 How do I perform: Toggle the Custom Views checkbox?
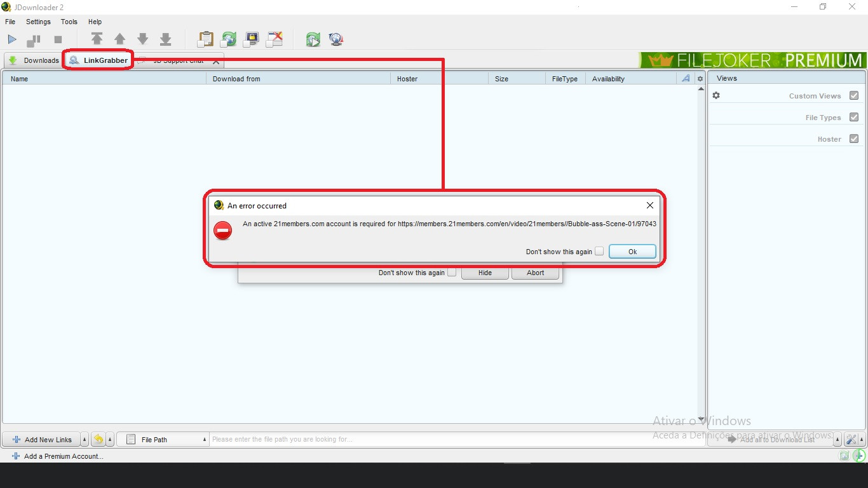pyautogui.click(x=854, y=96)
